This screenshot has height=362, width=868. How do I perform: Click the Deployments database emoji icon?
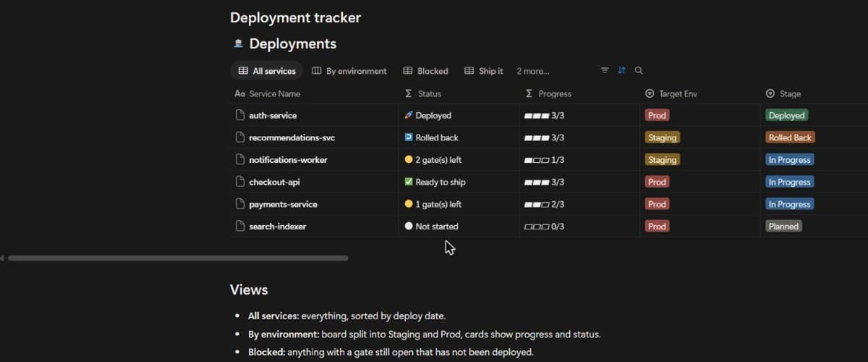(x=238, y=43)
